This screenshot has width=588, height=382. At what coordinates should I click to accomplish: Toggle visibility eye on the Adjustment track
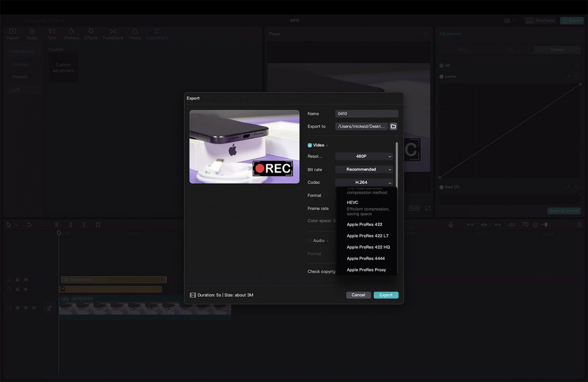tap(26, 280)
